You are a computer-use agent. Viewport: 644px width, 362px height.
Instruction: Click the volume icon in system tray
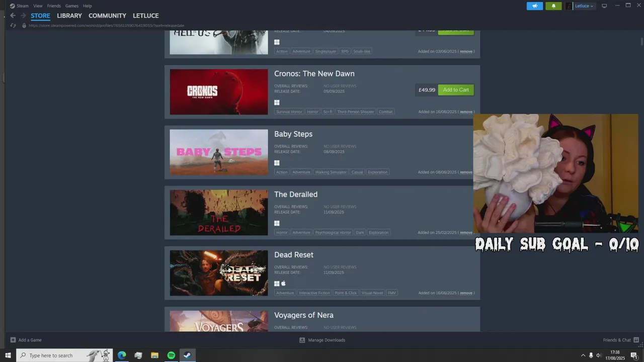598,355
